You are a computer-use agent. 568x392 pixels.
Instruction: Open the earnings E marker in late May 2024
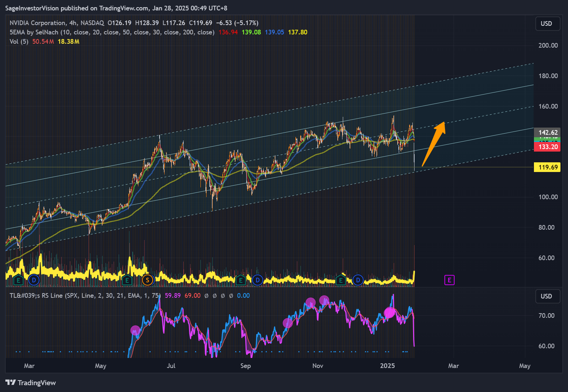(127, 280)
